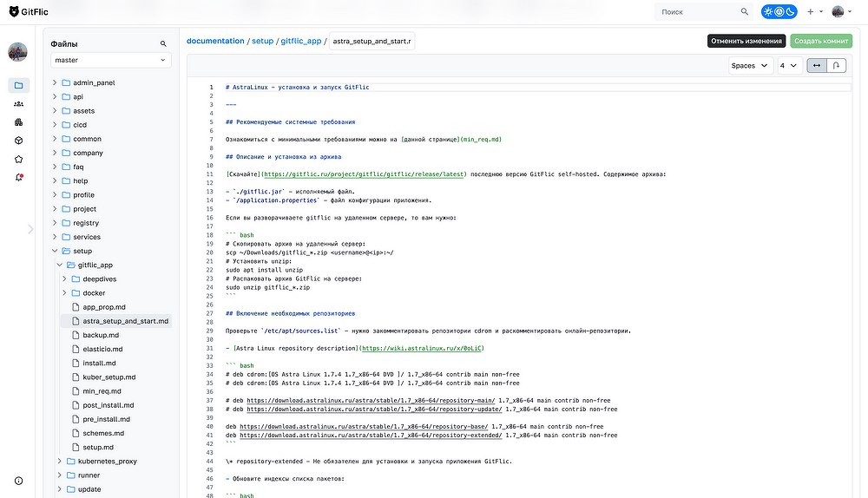Expand the runner folder
868x498 pixels.
pyautogui.click(x=59, y=475)
